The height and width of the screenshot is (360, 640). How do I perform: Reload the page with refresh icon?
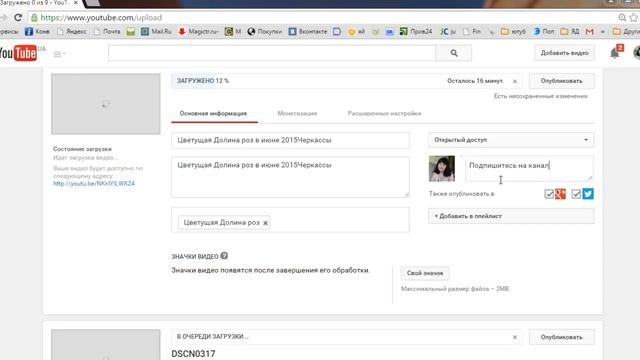18,18
